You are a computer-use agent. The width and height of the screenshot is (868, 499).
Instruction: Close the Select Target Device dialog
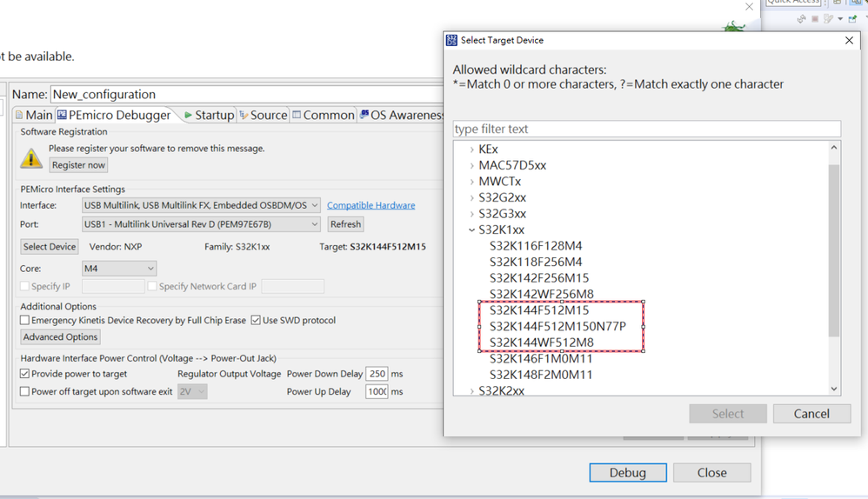[849, 40]
